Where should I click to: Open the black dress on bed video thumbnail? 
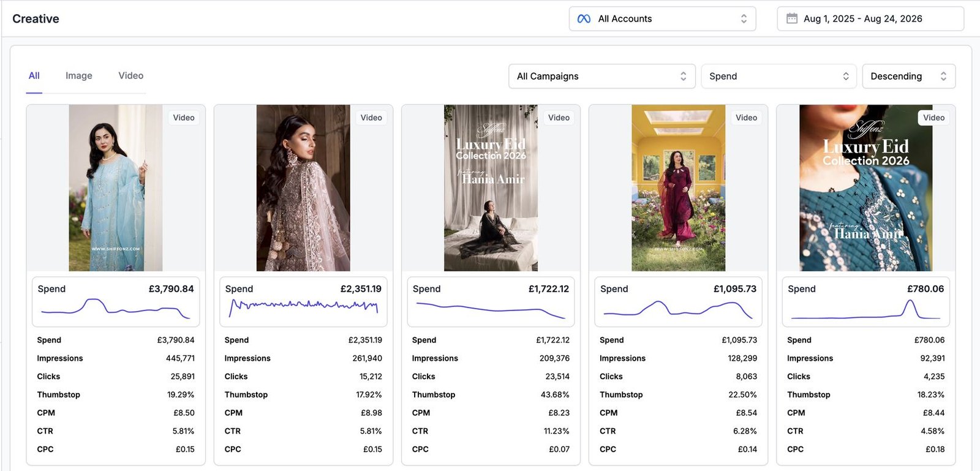[x=491, y=188]
